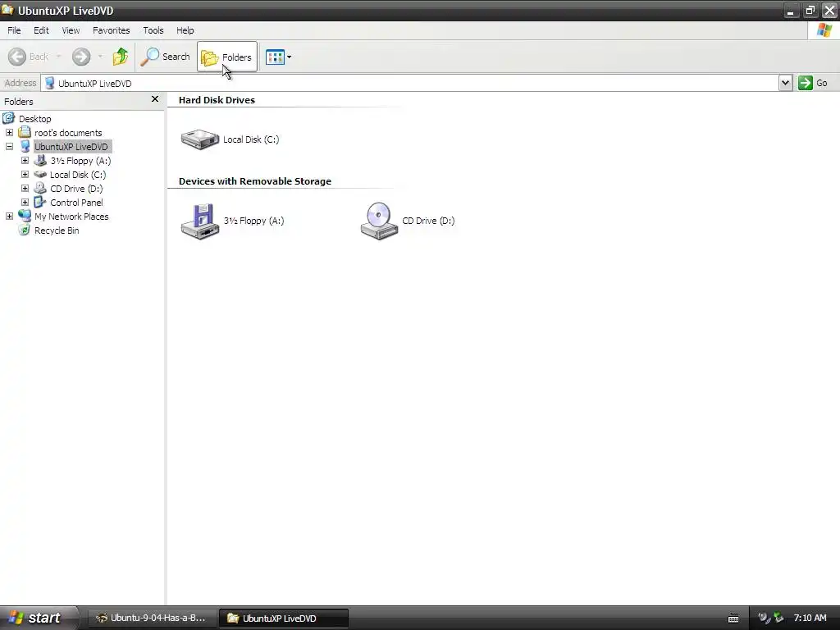Viewport: 840px width, 630px height.
Task: Open Back history dropdown arrow
Action: point(58,57)
